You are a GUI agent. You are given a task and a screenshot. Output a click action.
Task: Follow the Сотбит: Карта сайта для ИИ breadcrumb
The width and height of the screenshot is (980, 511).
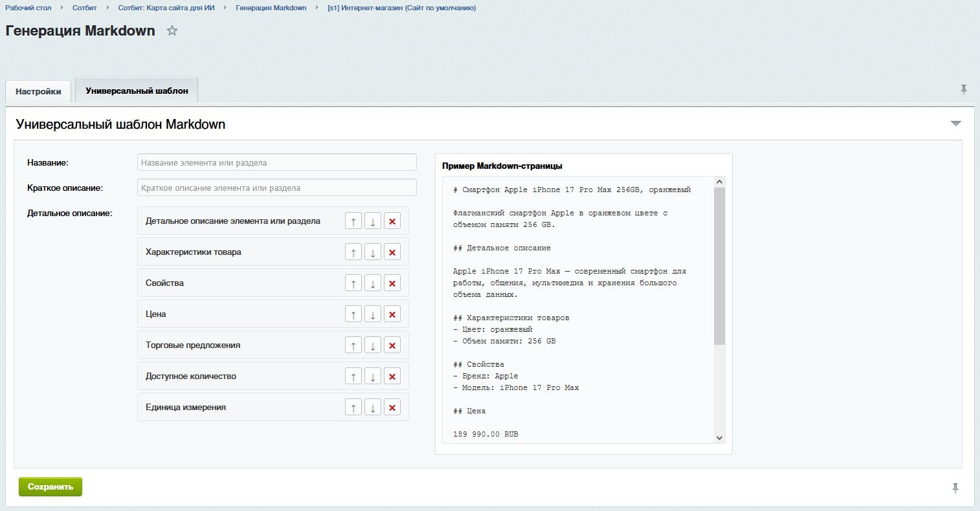click(165, 7)
